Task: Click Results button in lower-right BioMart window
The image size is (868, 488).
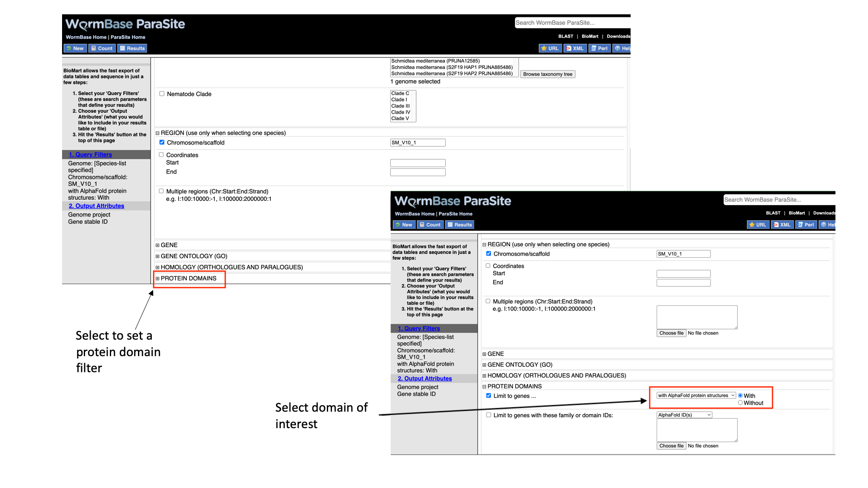Action: 460,225
